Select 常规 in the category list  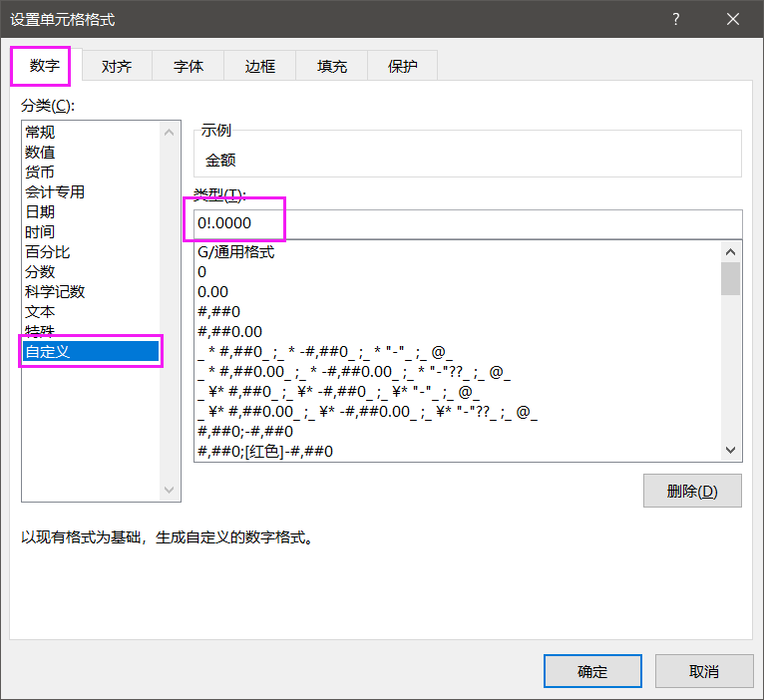tap(91, 132)
